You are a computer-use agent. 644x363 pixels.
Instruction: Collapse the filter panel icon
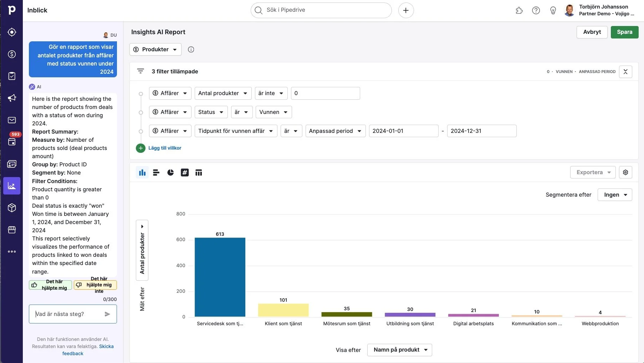[625, 72]
